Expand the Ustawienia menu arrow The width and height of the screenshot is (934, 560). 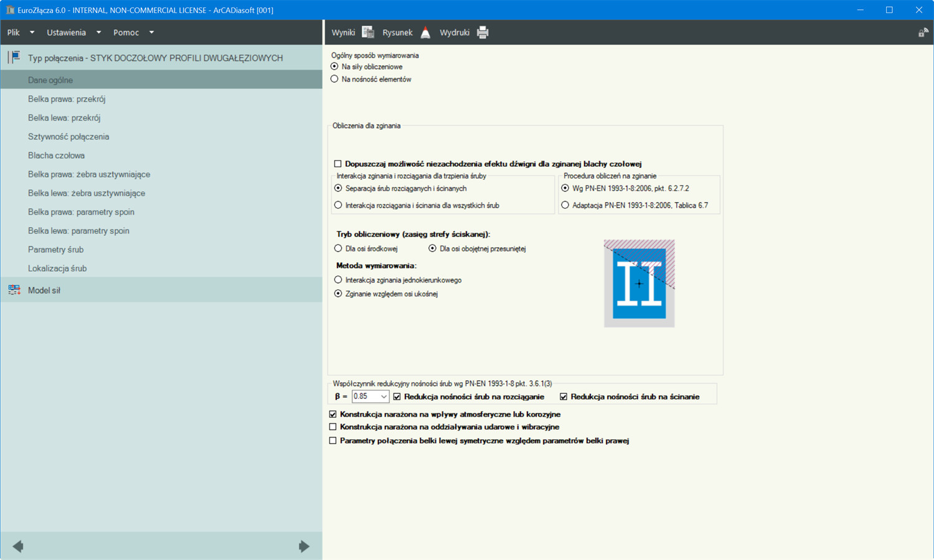(98, 32)
